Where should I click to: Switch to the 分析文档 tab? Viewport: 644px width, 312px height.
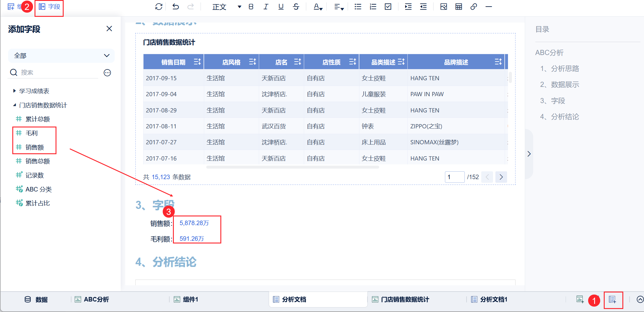[x=318, y=299]
